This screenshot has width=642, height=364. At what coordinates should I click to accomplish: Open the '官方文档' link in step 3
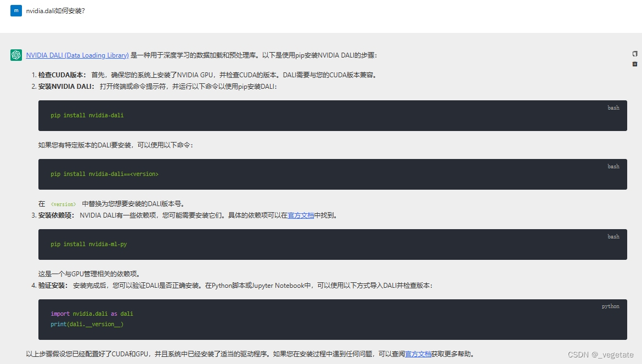(301, 215)
